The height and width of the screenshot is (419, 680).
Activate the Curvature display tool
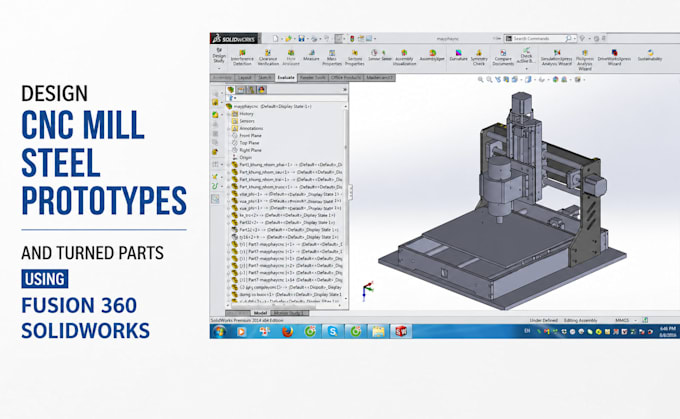pyautogui.click(x=458, y=55)
